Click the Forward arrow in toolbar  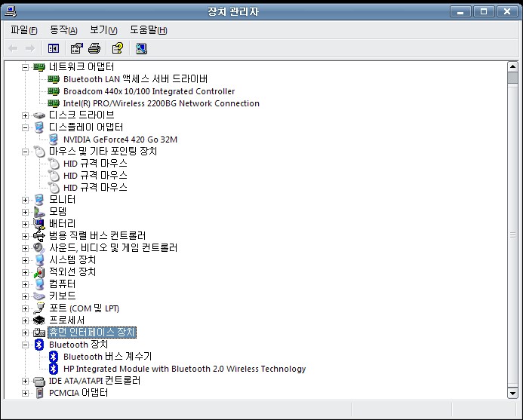click(30, 49)
